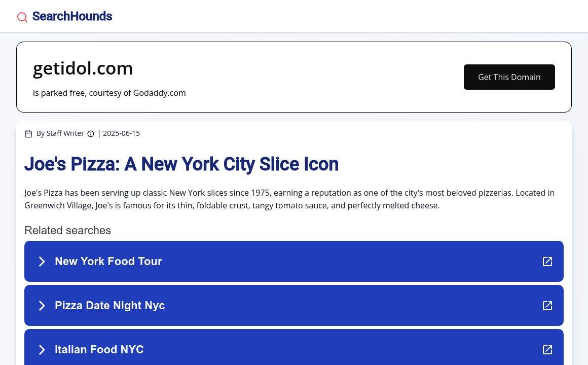The height and width of the screenshot is (365, 588).
Task: Select the Italian Food NYC result
Action: [x=99, y=350]
